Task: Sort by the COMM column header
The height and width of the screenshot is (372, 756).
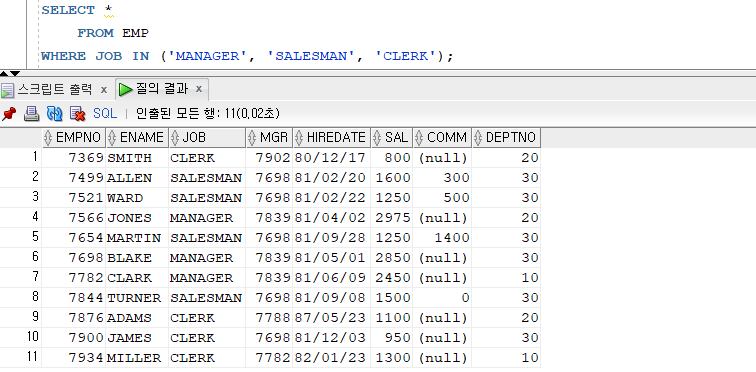Action: tap(442, 138)
